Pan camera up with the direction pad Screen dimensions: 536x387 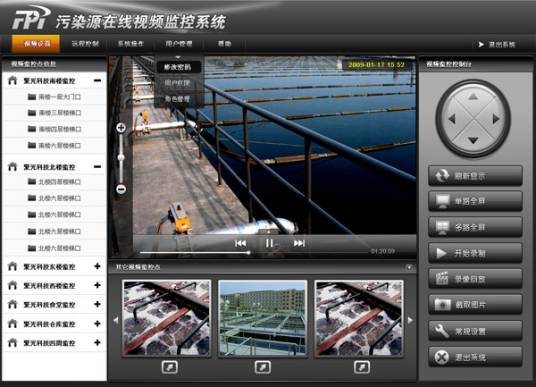tap(473, 97)
